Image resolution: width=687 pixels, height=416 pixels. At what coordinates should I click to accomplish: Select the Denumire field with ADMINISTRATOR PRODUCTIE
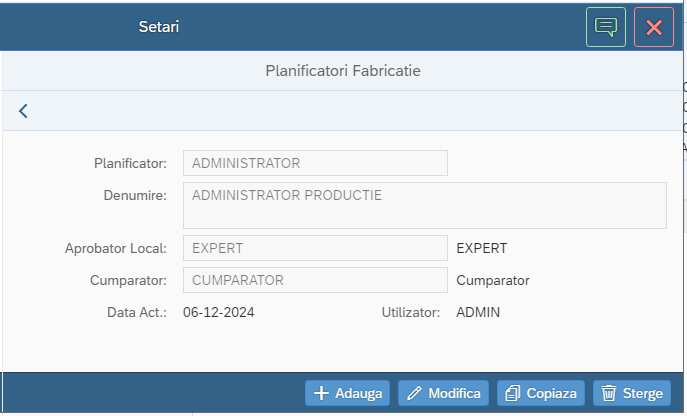pos(425,206)
